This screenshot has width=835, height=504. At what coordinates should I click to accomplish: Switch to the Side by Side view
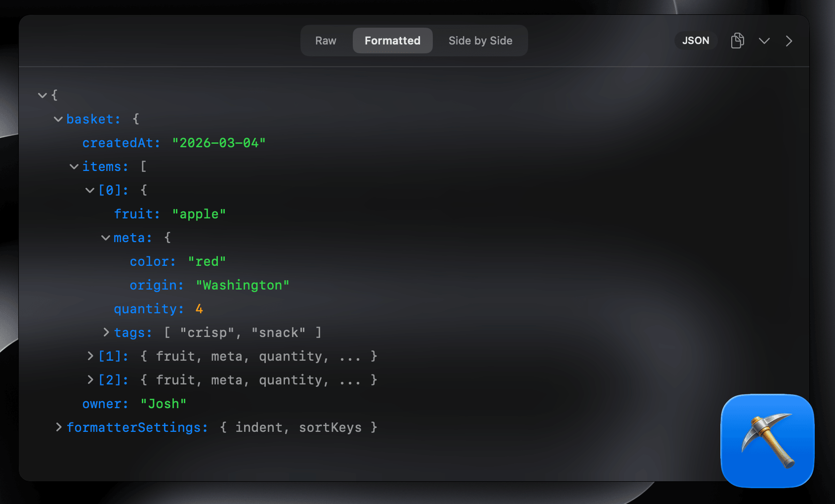pyautogui.click(x=480, y=41)
